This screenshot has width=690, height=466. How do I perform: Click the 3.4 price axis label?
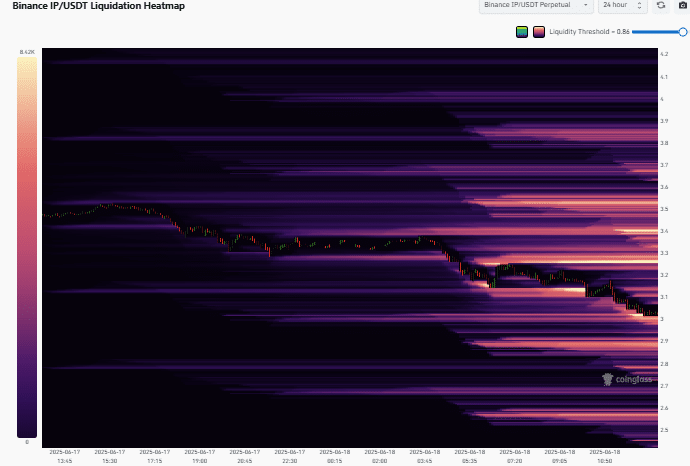(x=664, y=231)
